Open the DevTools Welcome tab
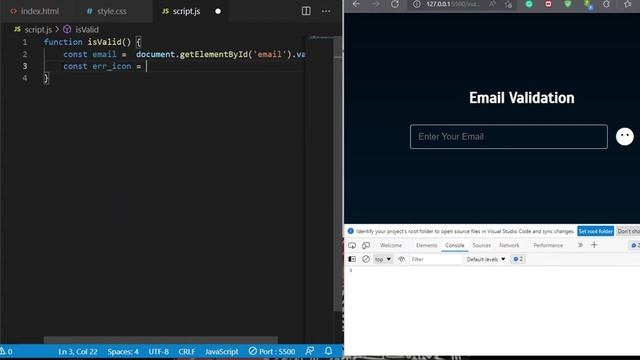 (391, 245)
